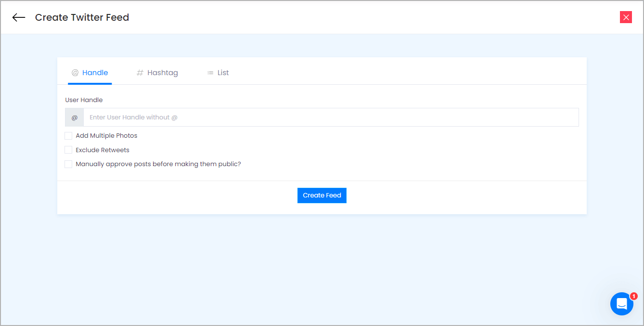Viewport: 644px width, 326px height.
Task: Switch to the Handle tab
Action: [90, 73]
